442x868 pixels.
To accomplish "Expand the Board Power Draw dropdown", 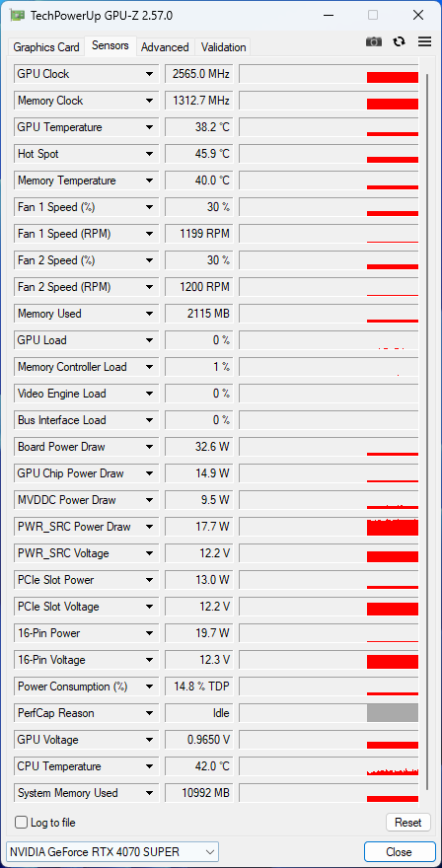I will pyautogui.click(x=149, y=447).
